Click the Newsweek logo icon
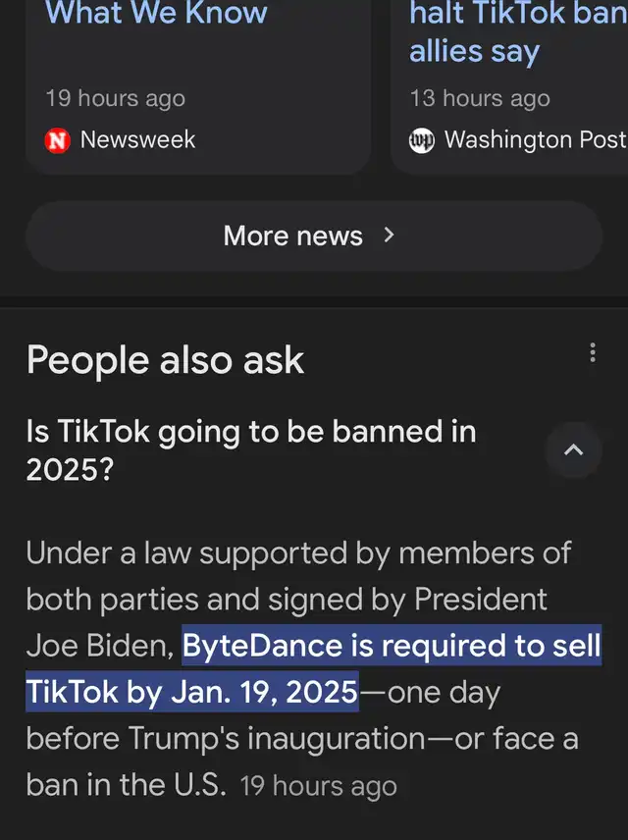Screen dimensions: 628x840 pyautogui.click(x=59, y=140)
